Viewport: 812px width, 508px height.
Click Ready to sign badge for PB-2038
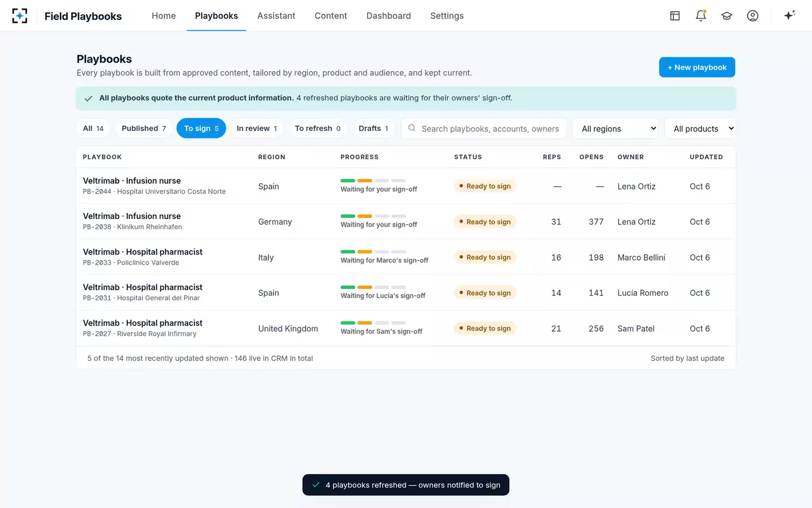(x=485, y=222)
